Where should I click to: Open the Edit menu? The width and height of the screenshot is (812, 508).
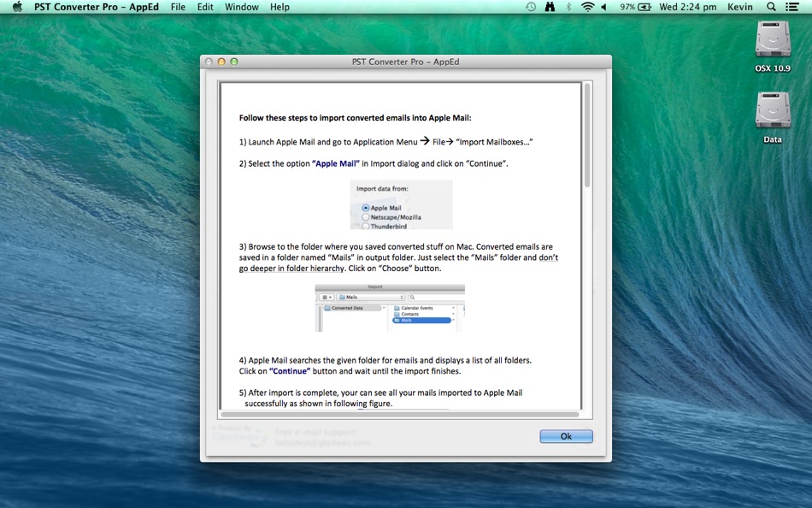click(x=205, y=7)
